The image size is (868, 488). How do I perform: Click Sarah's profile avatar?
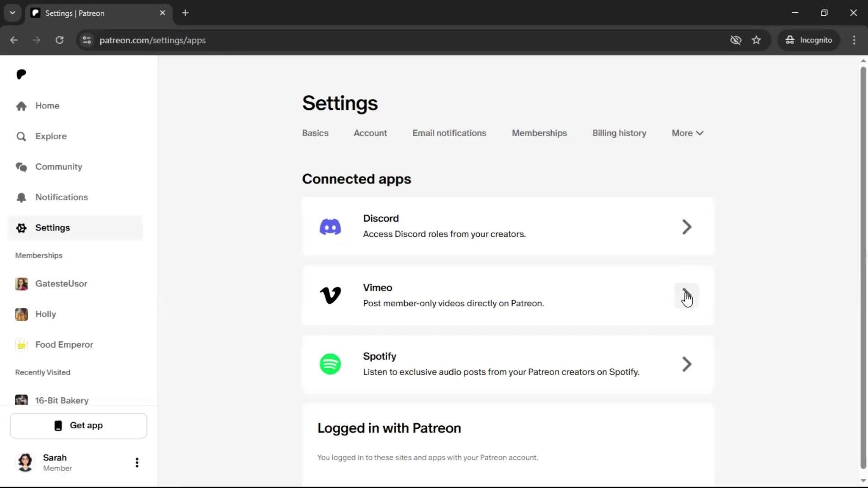click(x=25, y=462)
